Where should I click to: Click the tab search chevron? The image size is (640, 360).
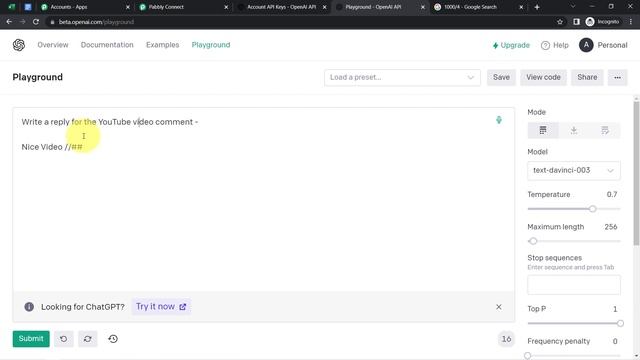tap(573, 7)
